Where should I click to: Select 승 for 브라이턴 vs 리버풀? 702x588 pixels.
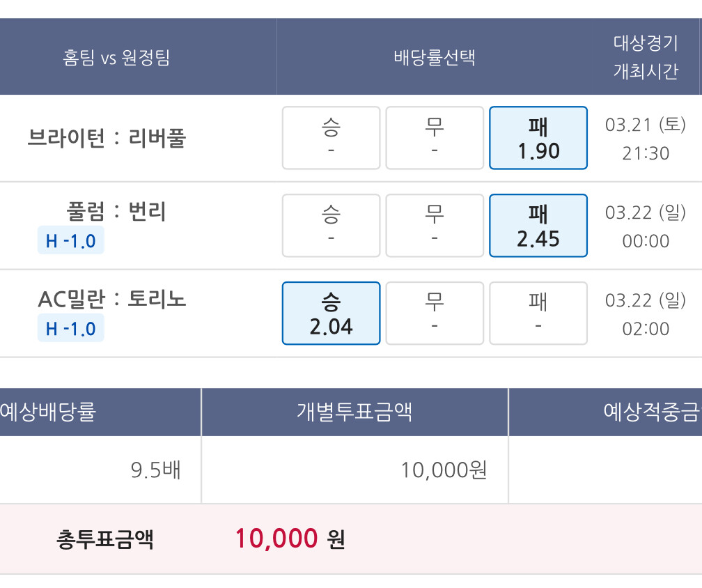click(x=331, y=138)
